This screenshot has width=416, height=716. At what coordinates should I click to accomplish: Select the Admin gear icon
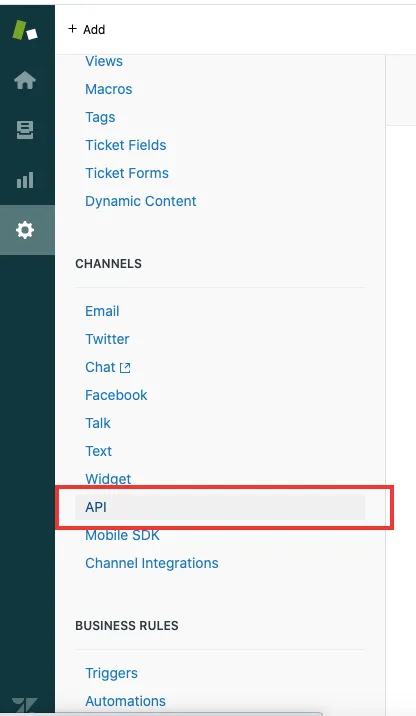[x=25, y=230]
